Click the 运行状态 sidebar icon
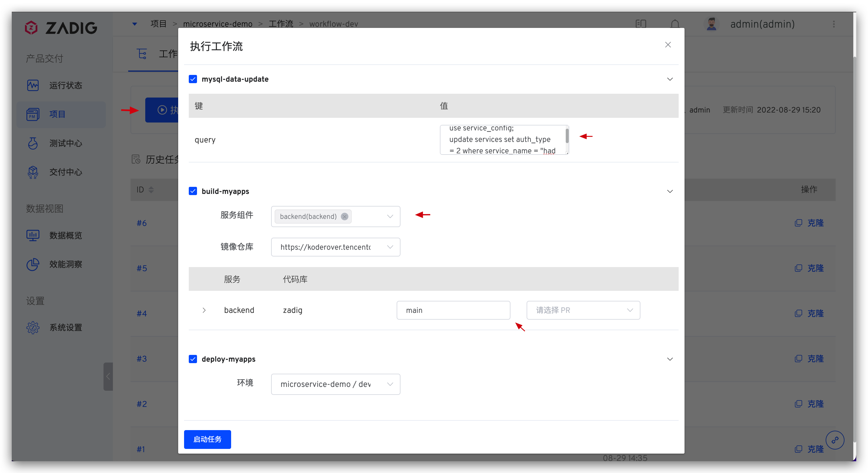The image size is (868, 473). click(33, 85)
